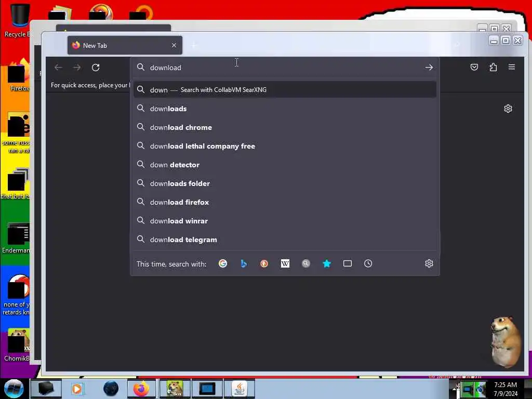Open new tab page personalize gear
532x399 pixels.
point(508,109)
